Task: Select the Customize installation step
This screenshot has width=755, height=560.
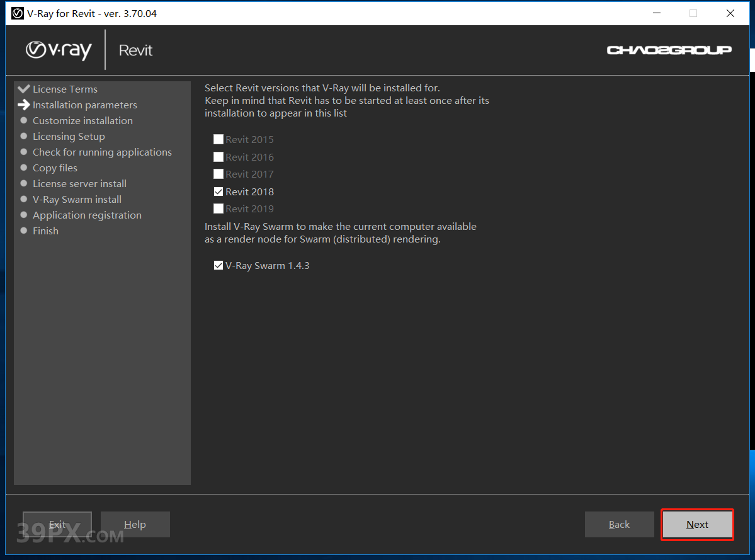Action: pyautogui.click(x=83, y=120)
